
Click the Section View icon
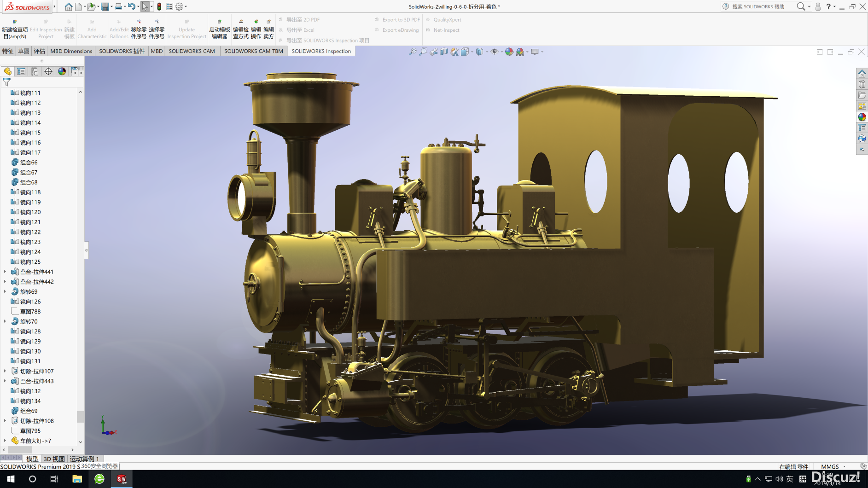(444, 52)
